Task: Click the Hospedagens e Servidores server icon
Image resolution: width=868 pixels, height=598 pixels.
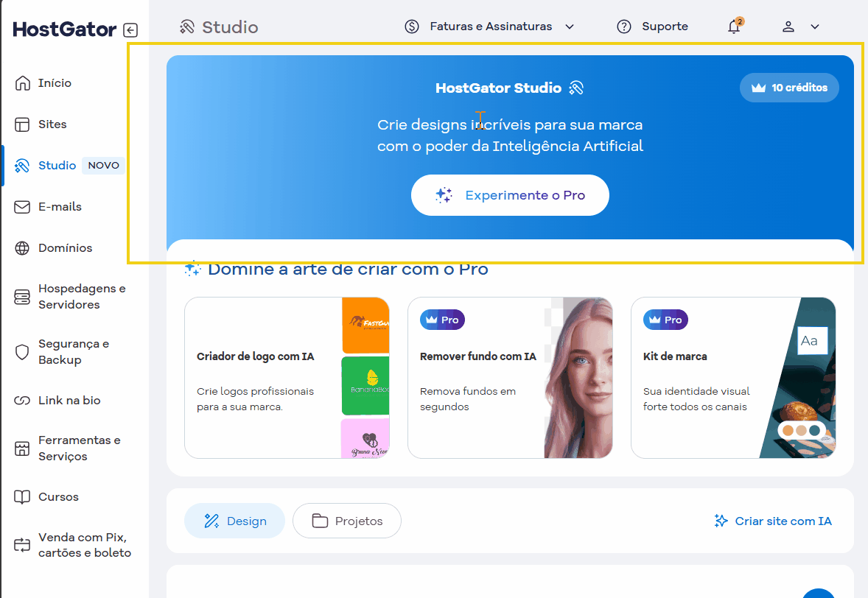Action: tap(22, 297)
